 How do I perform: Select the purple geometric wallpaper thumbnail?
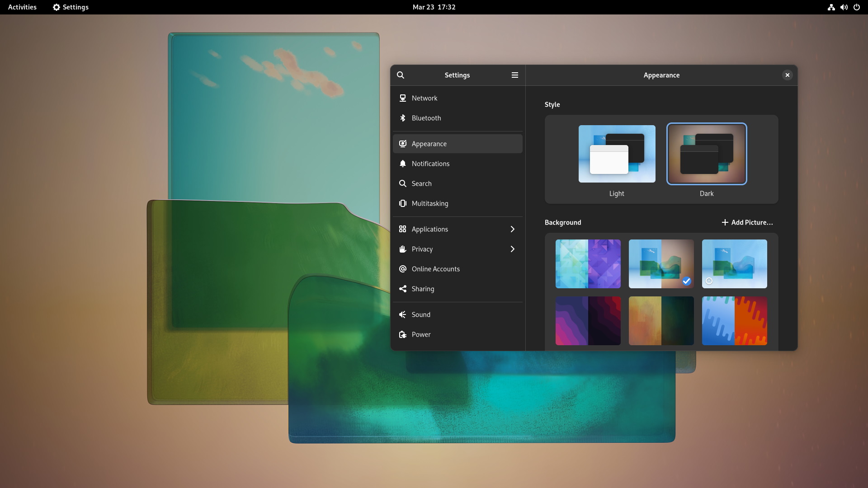(588, 264)
